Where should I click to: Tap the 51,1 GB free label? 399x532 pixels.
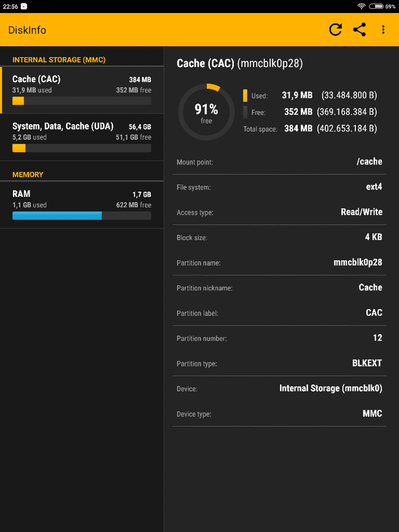pyautogui.click(x=134, y=137)
